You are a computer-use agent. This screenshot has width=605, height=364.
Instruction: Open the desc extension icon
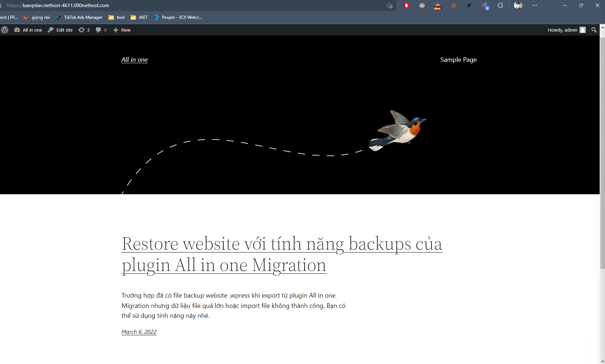tap(438, 6)
